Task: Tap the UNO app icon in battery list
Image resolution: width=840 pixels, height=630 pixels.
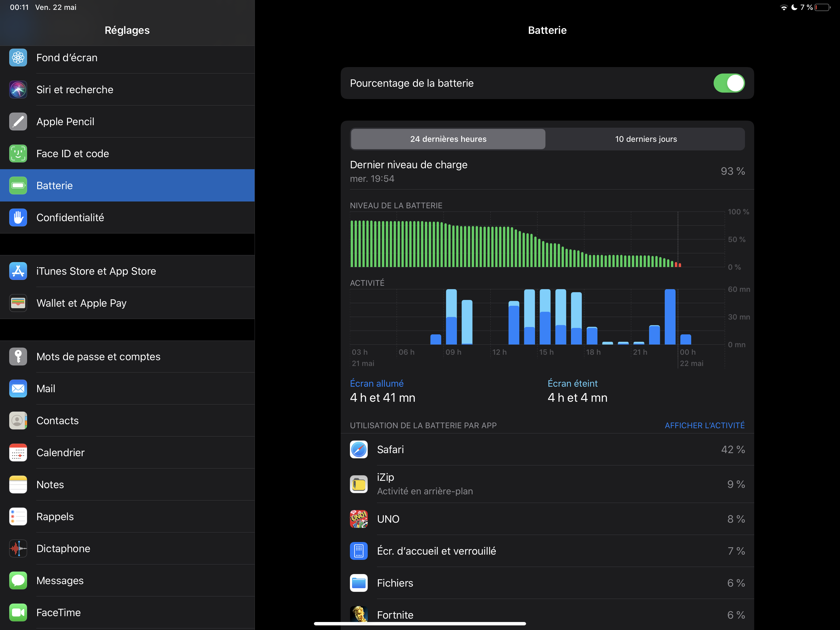Action: 359,519
